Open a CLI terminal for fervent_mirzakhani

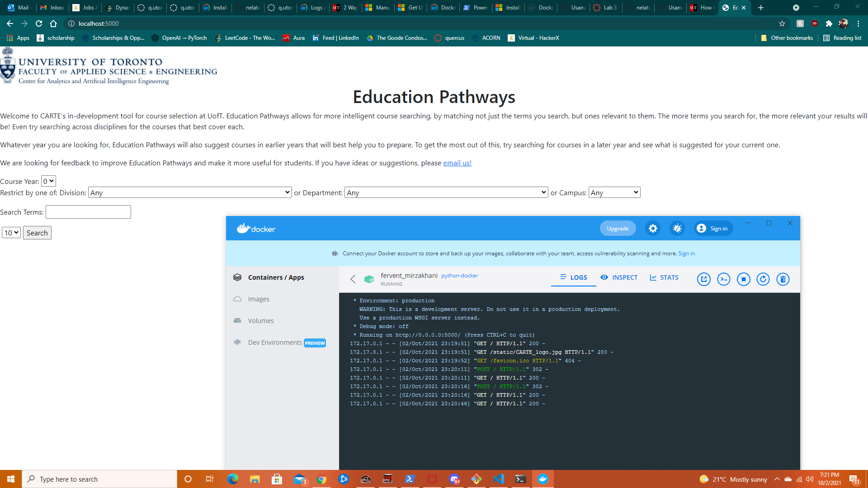coord(724,279)
